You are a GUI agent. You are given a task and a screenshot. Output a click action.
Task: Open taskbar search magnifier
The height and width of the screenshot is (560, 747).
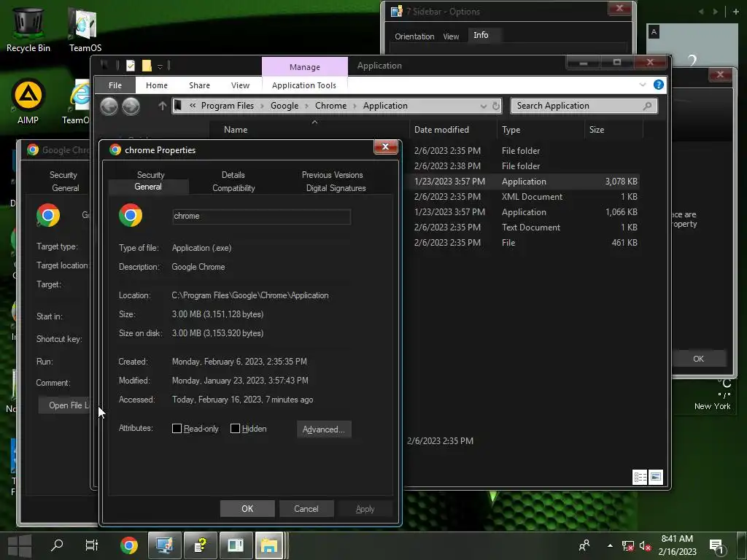coord(57,545)
